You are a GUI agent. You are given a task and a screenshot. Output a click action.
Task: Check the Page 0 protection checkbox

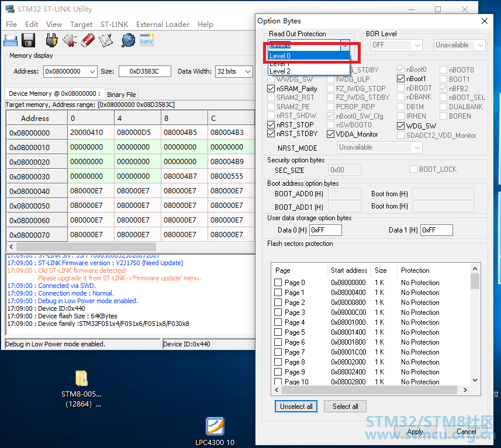pos(278,282)
